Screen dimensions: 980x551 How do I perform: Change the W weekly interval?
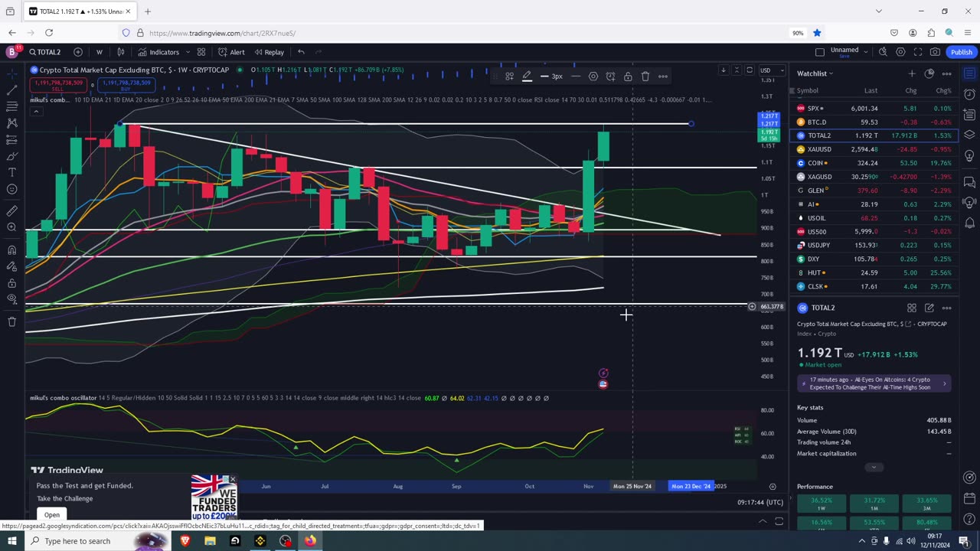coord(99,52)
